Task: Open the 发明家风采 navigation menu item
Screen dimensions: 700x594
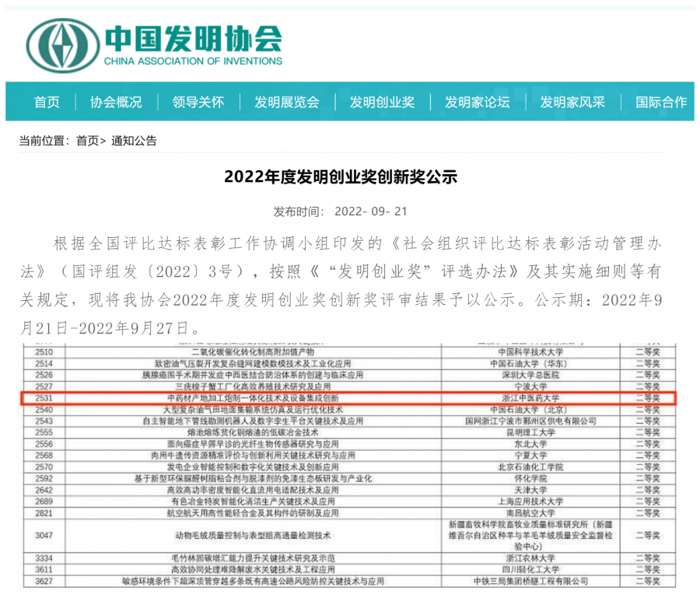Action: point(572,102)
